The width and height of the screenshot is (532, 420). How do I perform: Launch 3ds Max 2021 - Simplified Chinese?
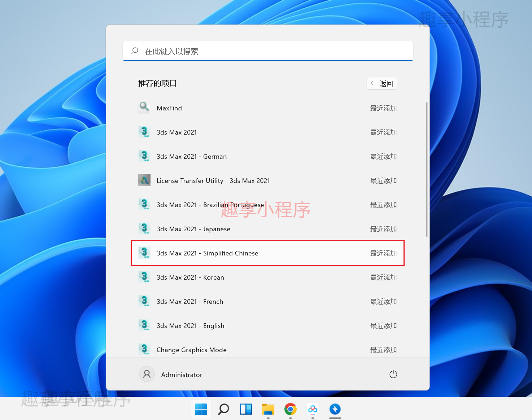[267, 253]
